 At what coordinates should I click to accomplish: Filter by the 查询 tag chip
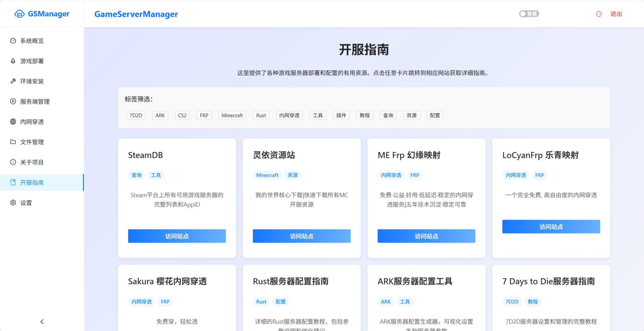click(x=388, y=115)
